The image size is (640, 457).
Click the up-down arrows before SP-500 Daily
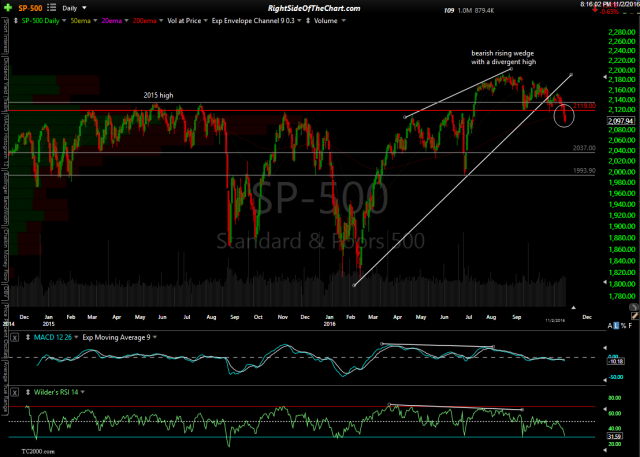click(x=16, y=20)
